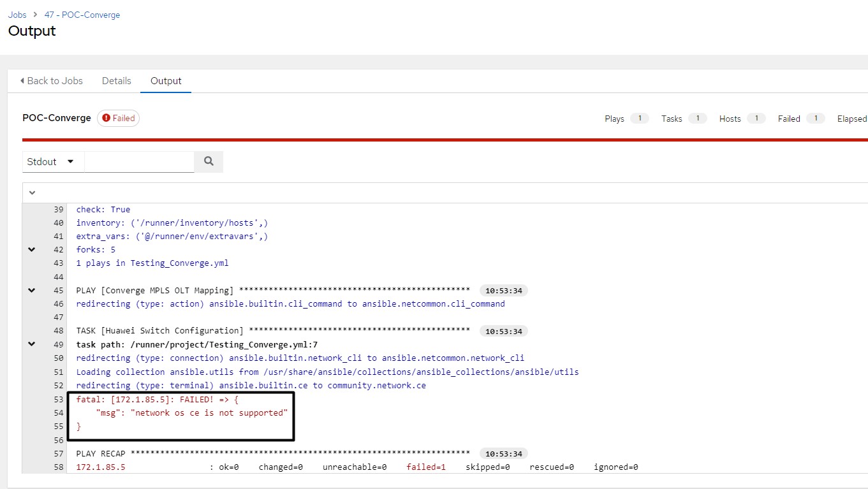Image resolution: width=868 pixels, height=489 pixels.
Task: Click the 'fatal: [172.1.85.5]: FAILED!' line
Action: click(157, 399)
